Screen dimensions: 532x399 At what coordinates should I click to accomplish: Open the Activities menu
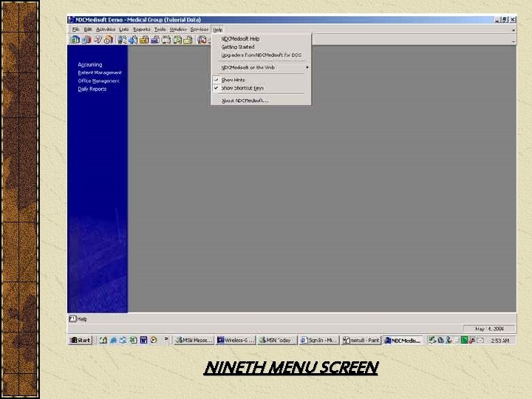(106, 30)
